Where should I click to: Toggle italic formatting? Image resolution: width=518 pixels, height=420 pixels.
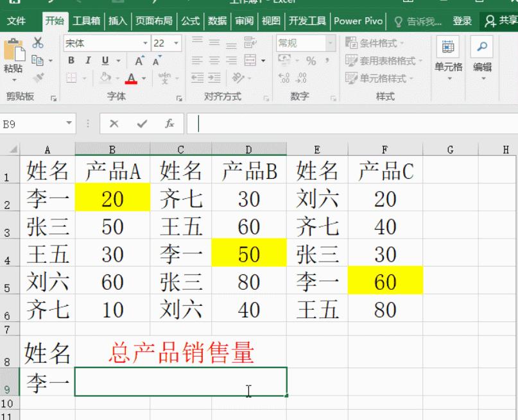(x=88, y=60)
